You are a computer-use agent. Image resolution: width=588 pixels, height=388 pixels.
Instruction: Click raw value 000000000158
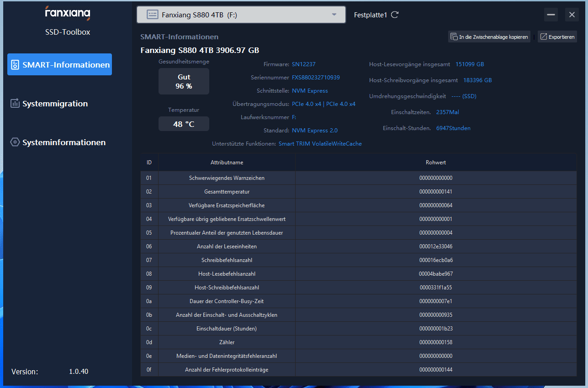(x=436, y=342)
